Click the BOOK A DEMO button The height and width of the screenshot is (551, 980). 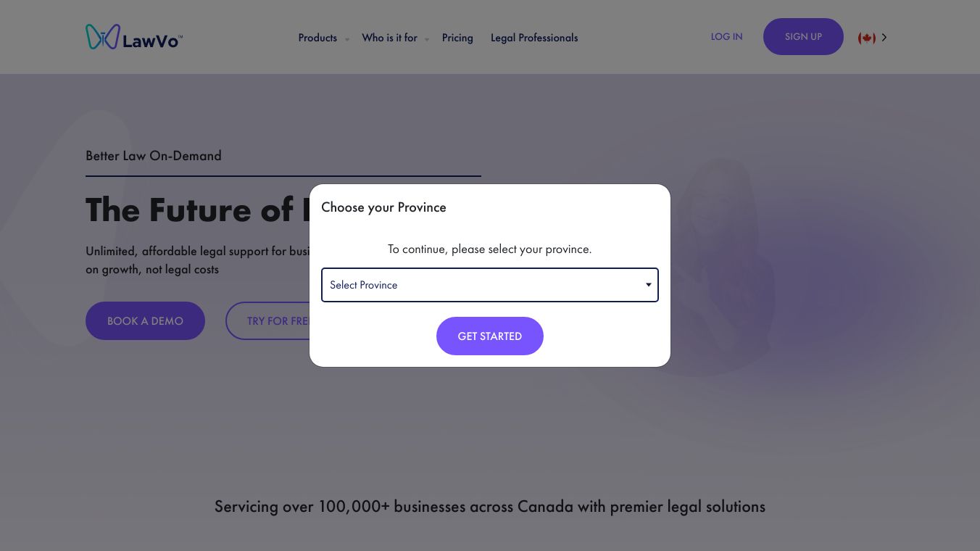coord(145,320)
